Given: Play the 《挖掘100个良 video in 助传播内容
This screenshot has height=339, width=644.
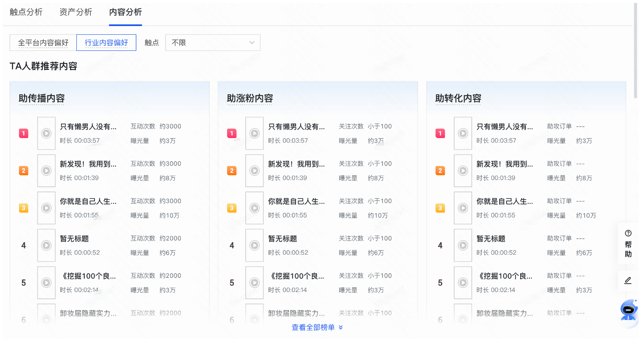Looking at the screenshot, I should (46, 283).
